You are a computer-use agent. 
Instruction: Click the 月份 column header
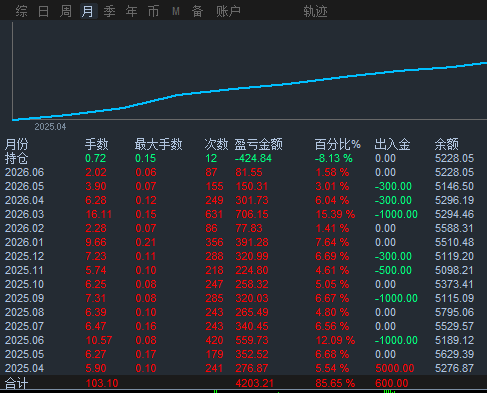17,144
